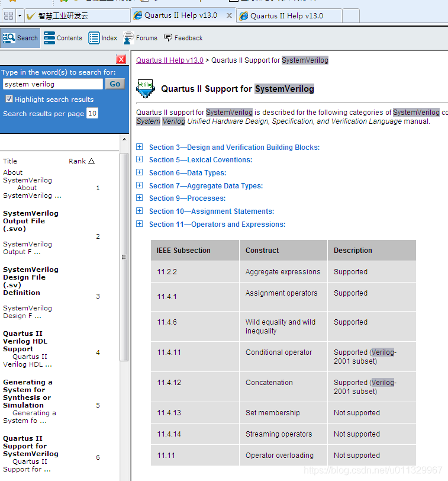This screenshot has height=481, width=448.
Task: Select the 11.11 subsection cell
Action: tap(195, 455)
